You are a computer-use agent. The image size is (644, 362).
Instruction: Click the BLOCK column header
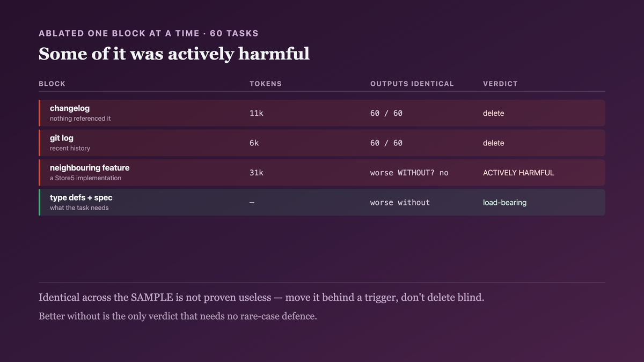(52, 84)
